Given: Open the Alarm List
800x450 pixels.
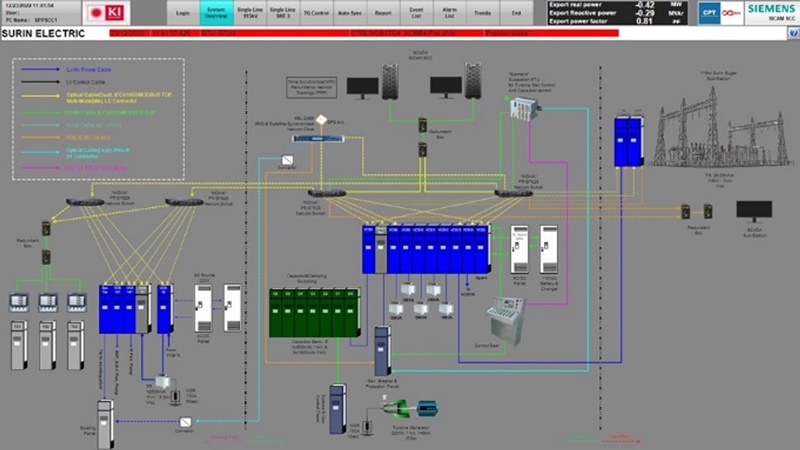Looking at the screenshot, I should tap(450, 14).
